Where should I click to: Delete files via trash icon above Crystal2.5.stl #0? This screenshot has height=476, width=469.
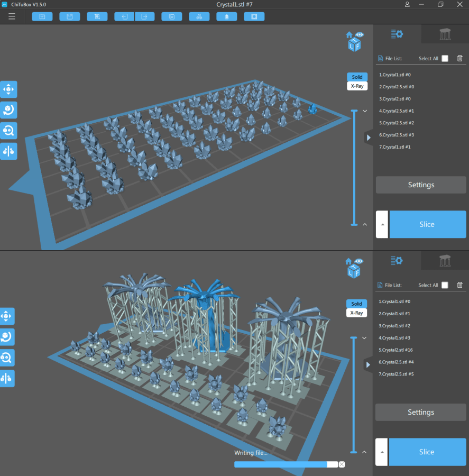point(459,59)
